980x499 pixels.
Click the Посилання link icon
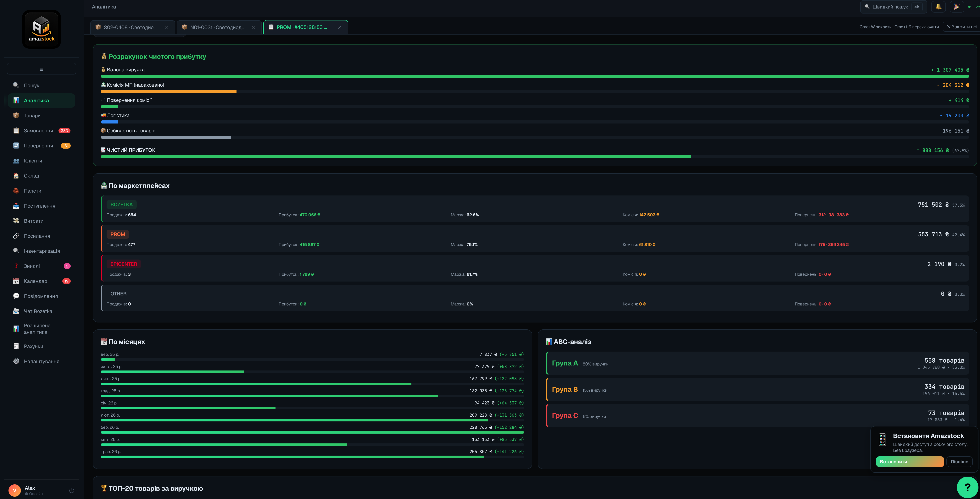16,236
